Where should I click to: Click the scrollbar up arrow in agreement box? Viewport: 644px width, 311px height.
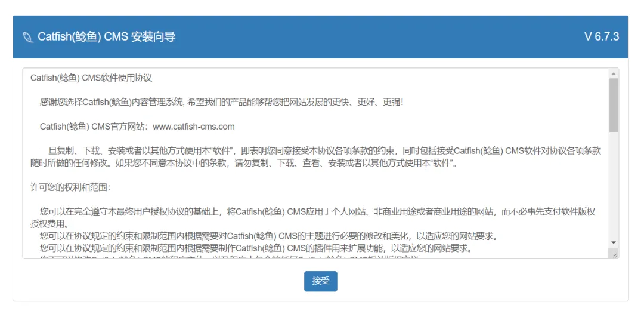(614, 74)
